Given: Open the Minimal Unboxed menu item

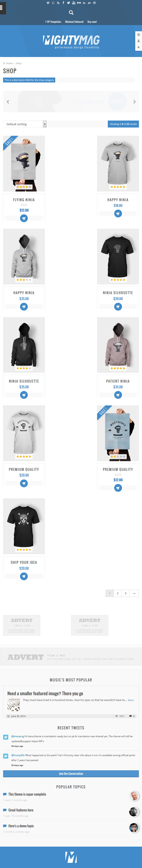Looking at the screenshot, I should 74,22.
